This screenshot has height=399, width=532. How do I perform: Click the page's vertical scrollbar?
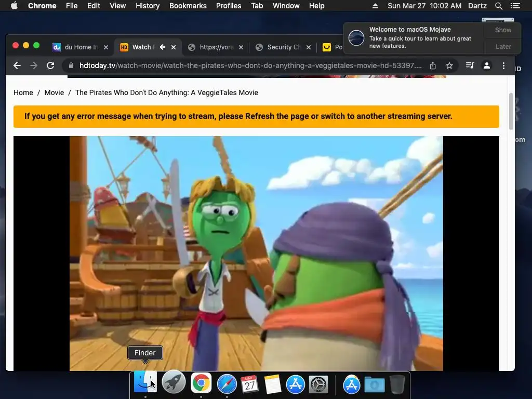[x=511, y=111]
